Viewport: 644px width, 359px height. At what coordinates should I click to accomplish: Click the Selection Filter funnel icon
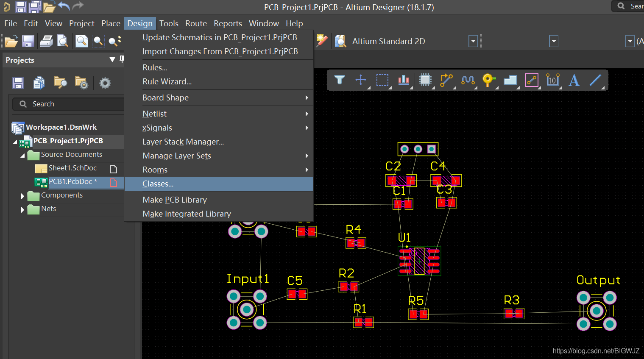coord(340,80)
